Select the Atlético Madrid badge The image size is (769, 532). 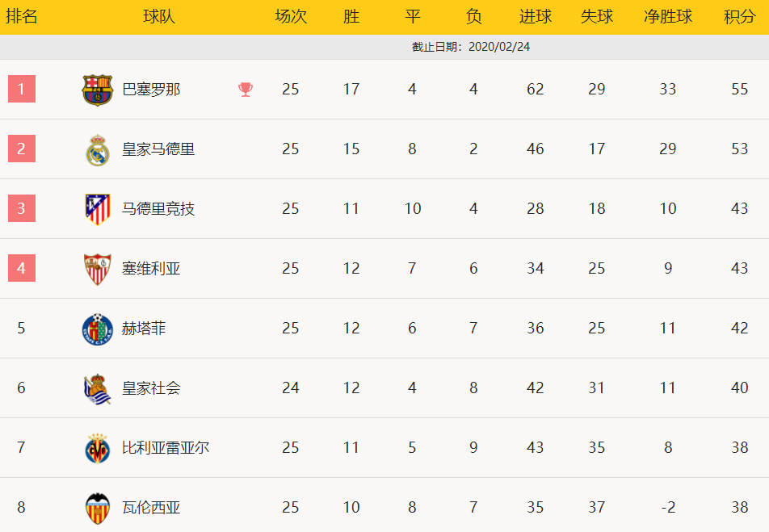(x=98, y=209)
